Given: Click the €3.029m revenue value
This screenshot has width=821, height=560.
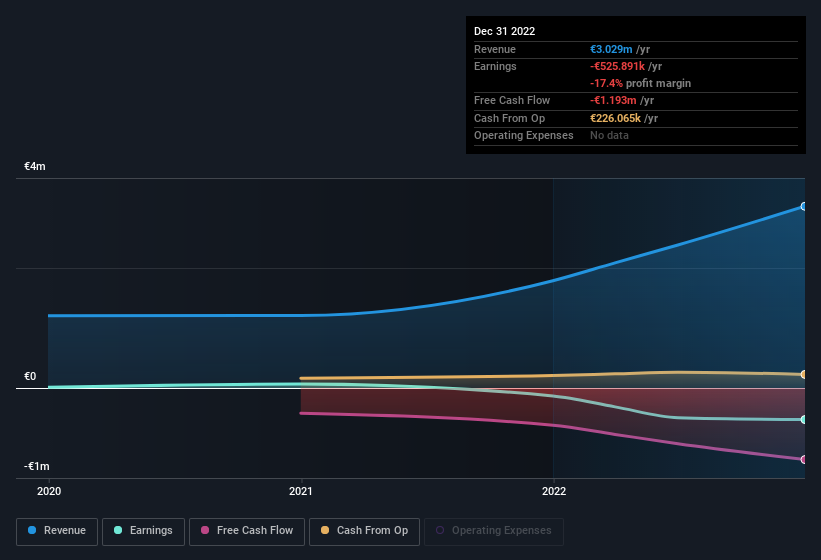Looking at the screenshot, I should [611, 49].
